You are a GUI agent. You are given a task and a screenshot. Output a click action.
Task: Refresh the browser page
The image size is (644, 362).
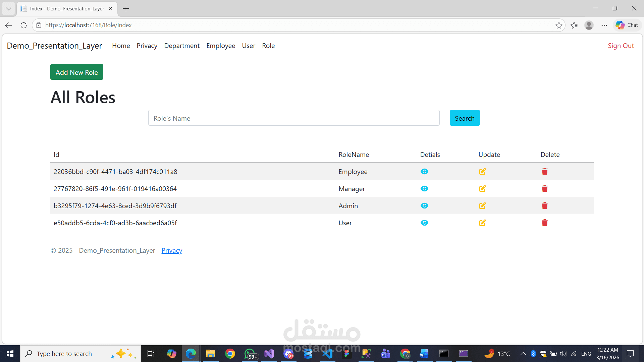23,25
